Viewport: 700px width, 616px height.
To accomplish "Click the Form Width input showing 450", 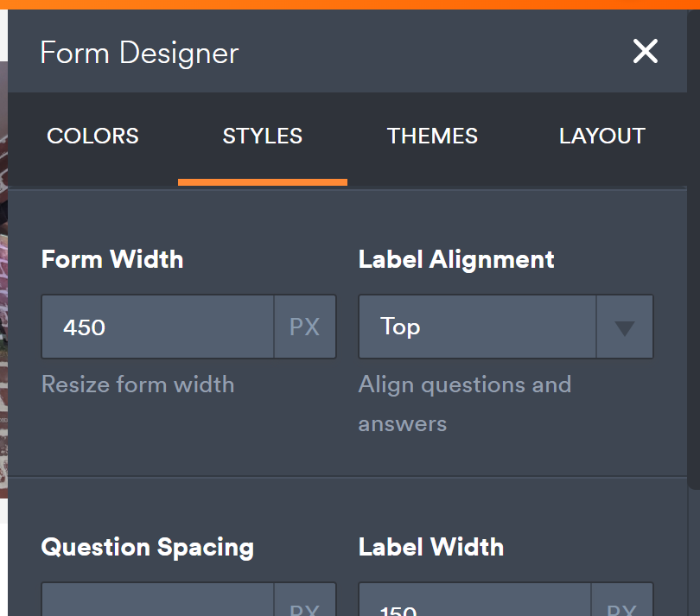I will [x=158, y=327].
